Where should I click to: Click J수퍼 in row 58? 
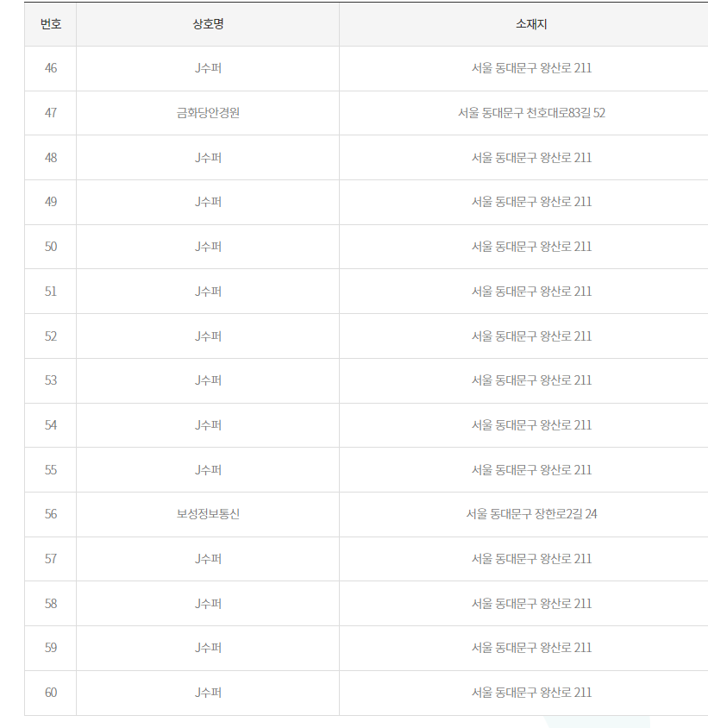208,604
